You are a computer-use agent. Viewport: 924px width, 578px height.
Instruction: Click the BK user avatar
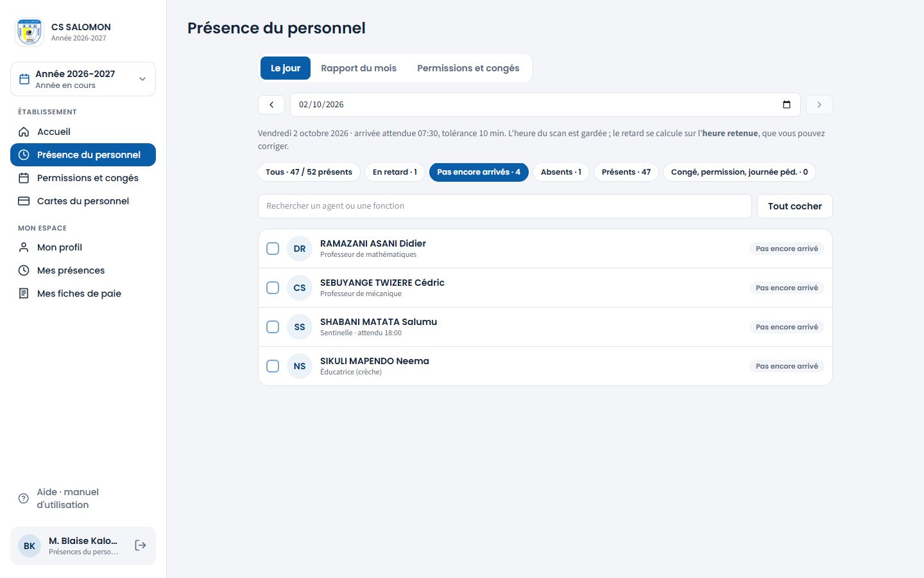(30, 546)
